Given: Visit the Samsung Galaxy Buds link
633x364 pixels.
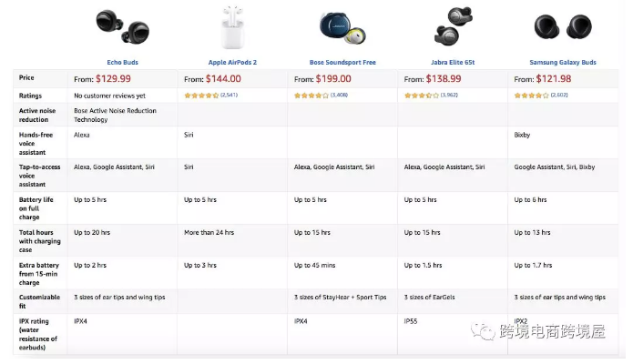Looking at the screenshot, I should (563, 62).
